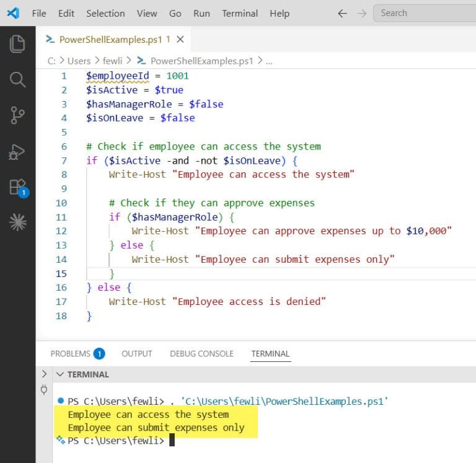Open the Edit menu
This screenshot has width=476, height=463.
point(66,14)
